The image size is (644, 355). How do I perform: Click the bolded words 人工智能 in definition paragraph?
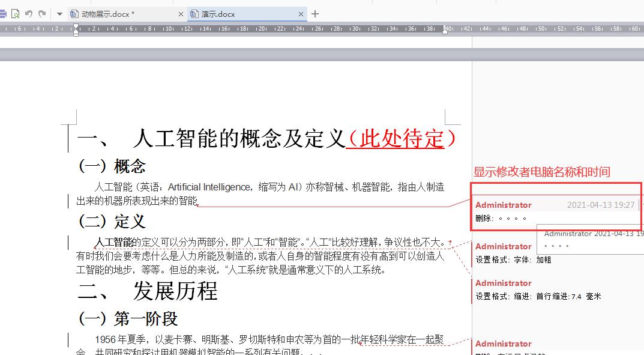(x=115, y=242)
